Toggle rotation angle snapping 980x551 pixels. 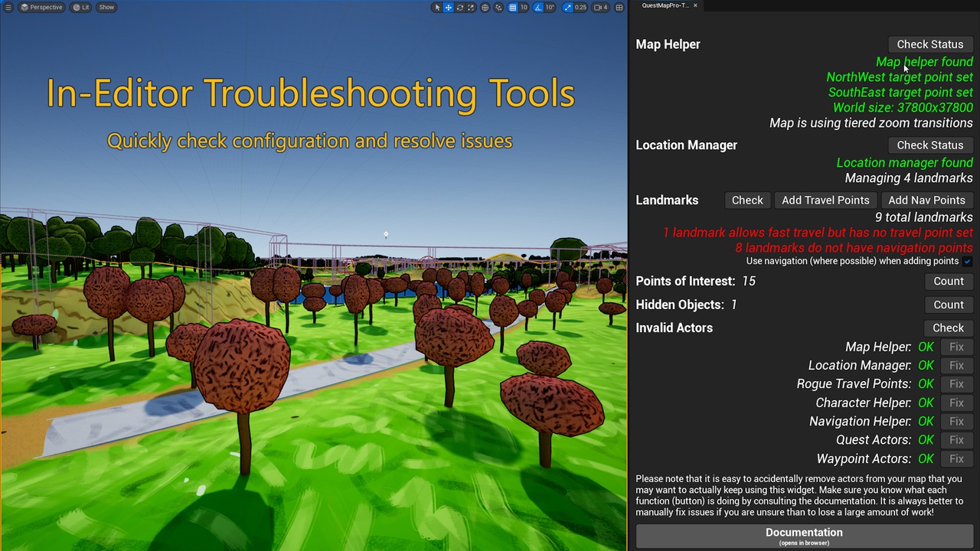click(538, 8)
